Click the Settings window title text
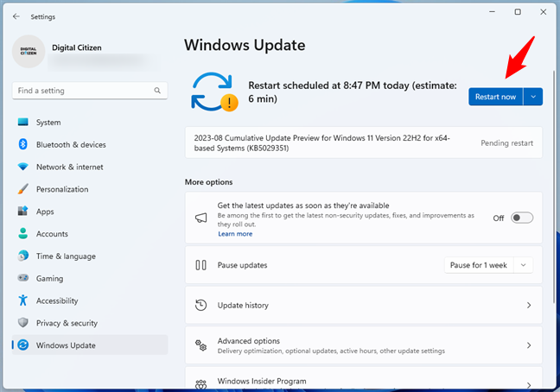 point(43,16)
